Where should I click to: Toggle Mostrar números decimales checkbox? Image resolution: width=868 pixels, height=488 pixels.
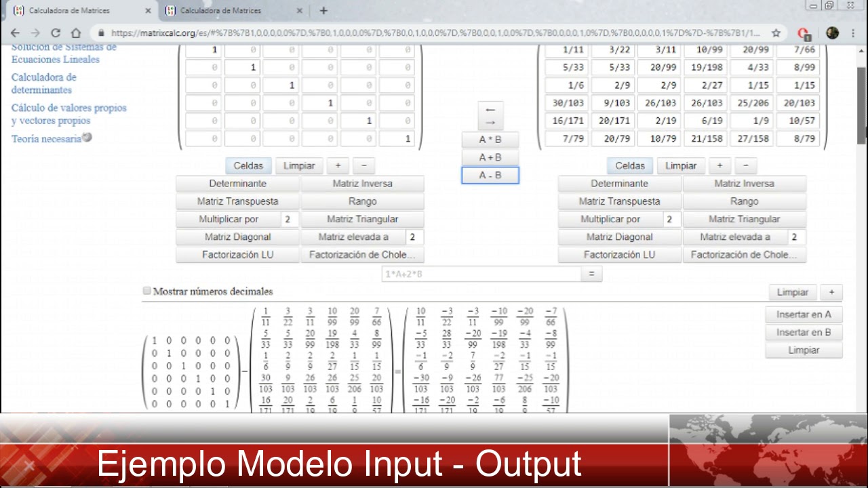[x=146, y=291]
